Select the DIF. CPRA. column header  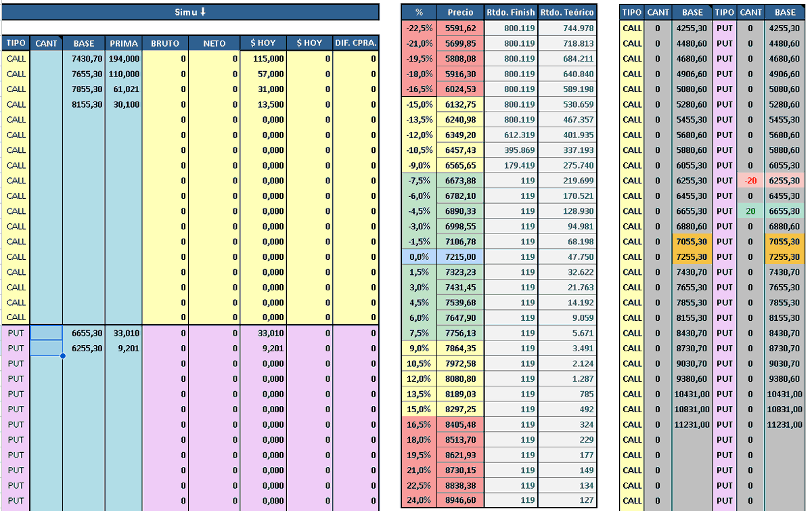[x=356, y=43]
